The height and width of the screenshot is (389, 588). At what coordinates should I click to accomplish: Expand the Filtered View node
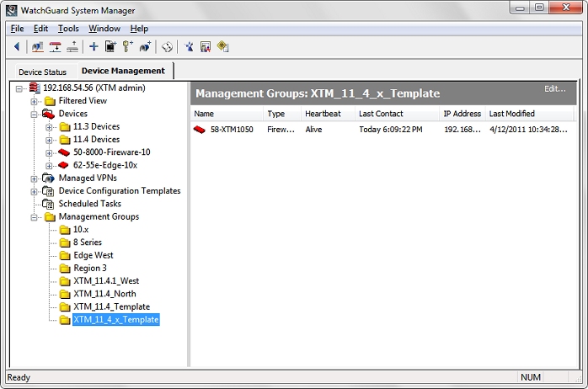[x=35, y=101]
